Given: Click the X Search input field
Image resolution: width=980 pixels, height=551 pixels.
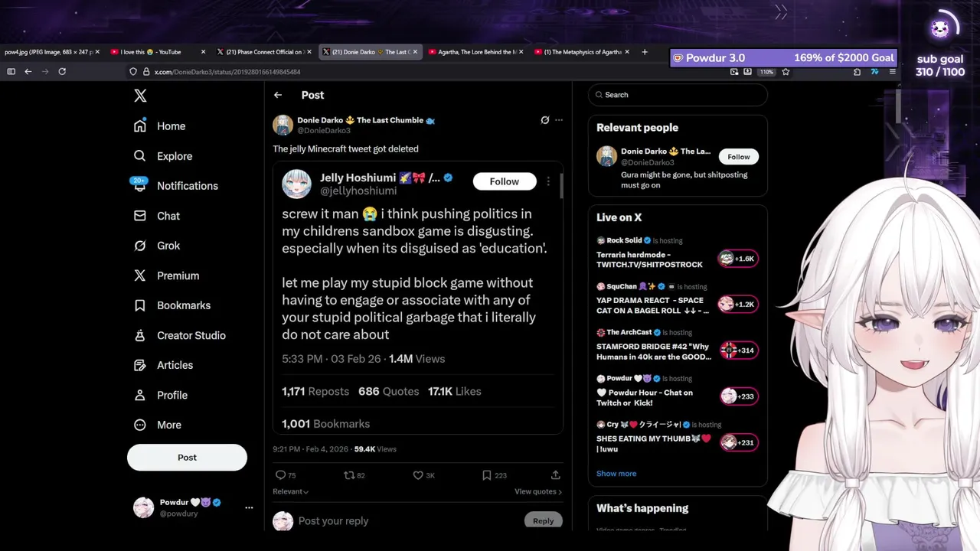Looking at the screenshot, I should pos(681,95).
